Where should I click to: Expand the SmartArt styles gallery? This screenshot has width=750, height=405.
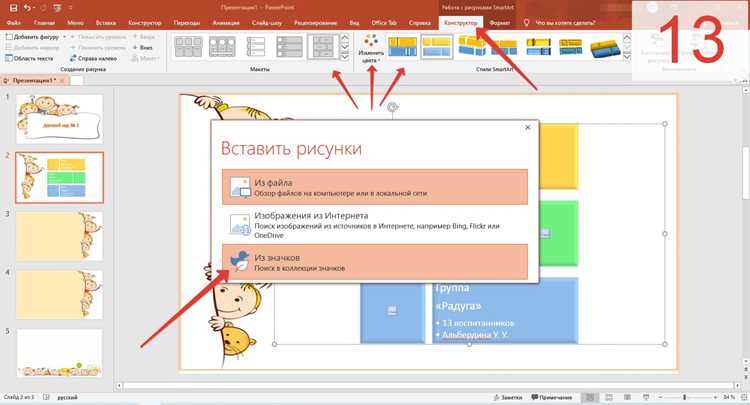627,57
